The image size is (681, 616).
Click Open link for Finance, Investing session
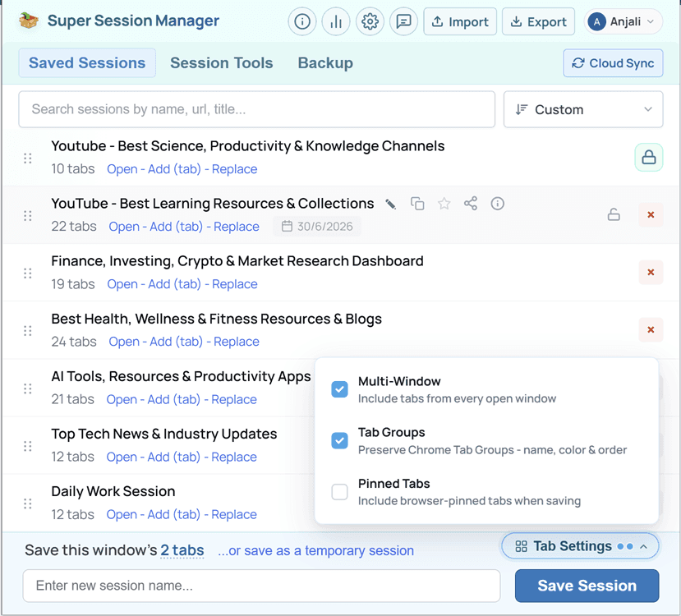tap(122, 284)
